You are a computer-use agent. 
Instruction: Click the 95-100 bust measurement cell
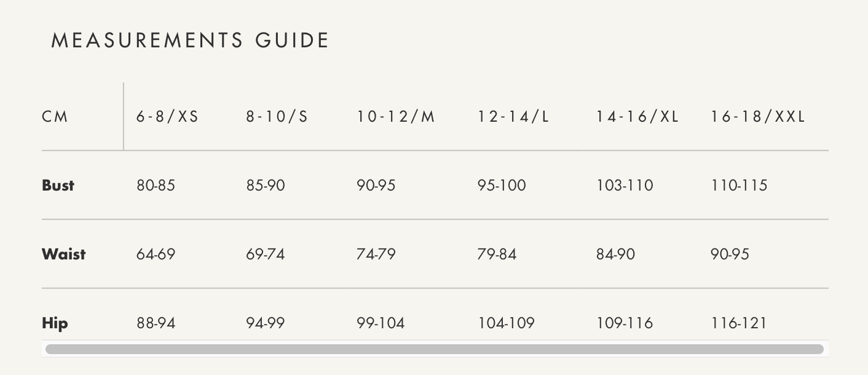coord(502,186)
